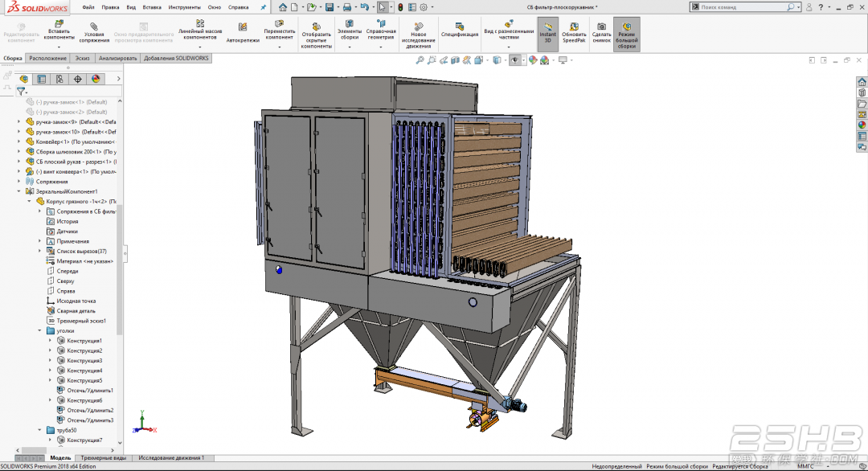Expand the ручка-замок<9> tree item
The image size is (868, 471).
18,121
